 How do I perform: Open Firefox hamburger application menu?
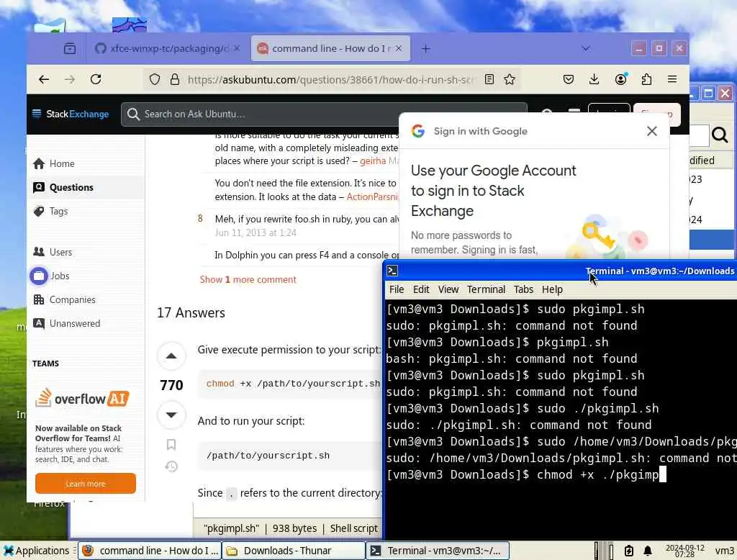pyautogui.click(x=672, y=79)
